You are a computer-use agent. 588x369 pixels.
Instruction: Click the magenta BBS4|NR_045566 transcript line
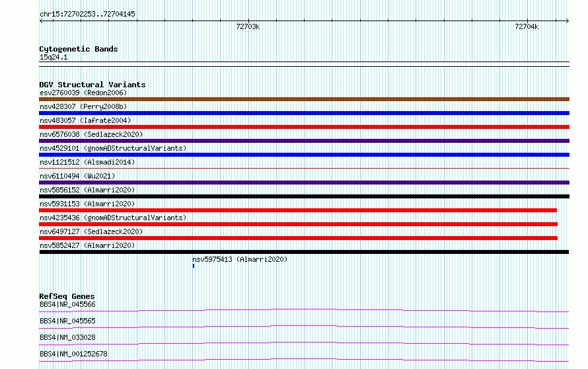(304, 310)
